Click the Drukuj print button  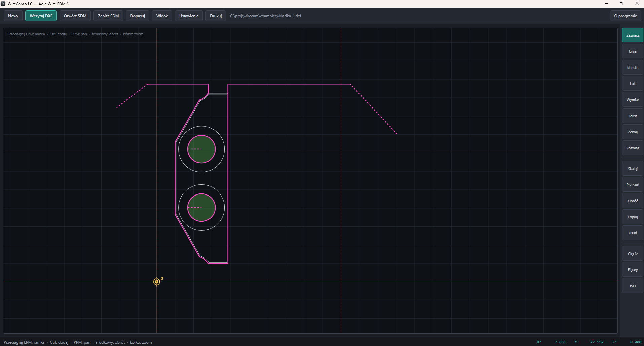pyautogui.click(x=216, y=16)
